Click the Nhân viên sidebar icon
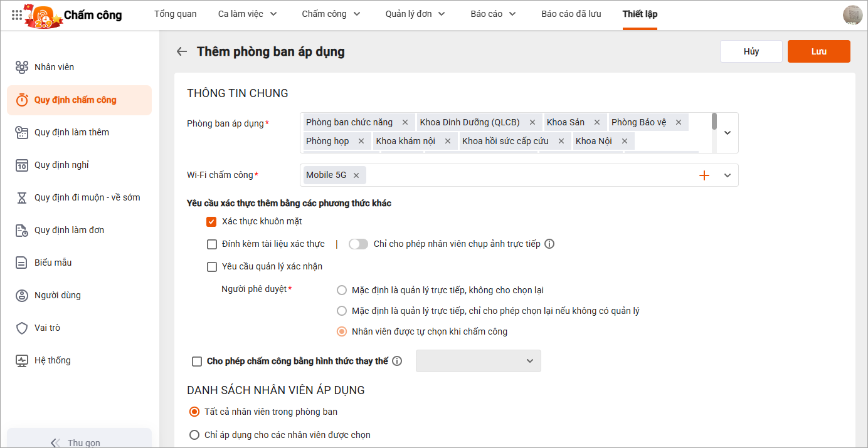 point(22,67)
